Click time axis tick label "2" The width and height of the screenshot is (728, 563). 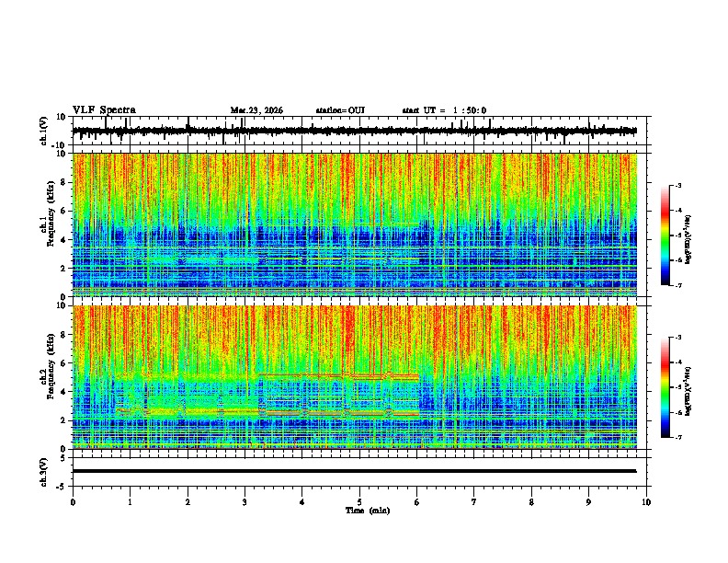click(188, 502)
